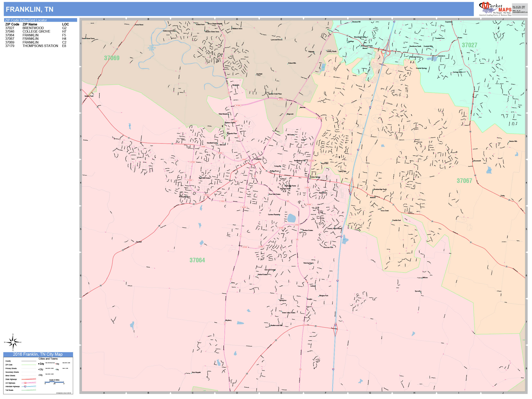Click the 2016 Franklin, TN City Map header
The width and height of the screenshot is (532, 399).
(38, 354)
